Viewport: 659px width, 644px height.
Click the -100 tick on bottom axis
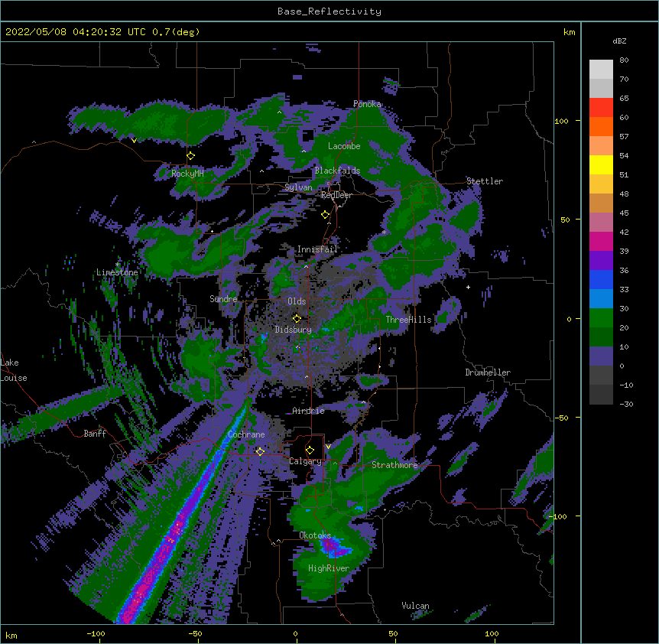pyautogui.click(x=96, y=633)
